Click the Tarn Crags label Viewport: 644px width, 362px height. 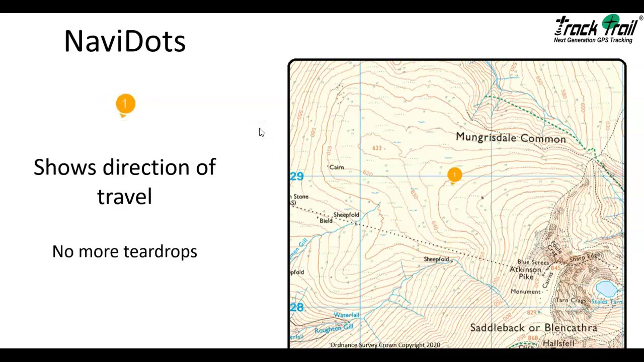(571, 301)
